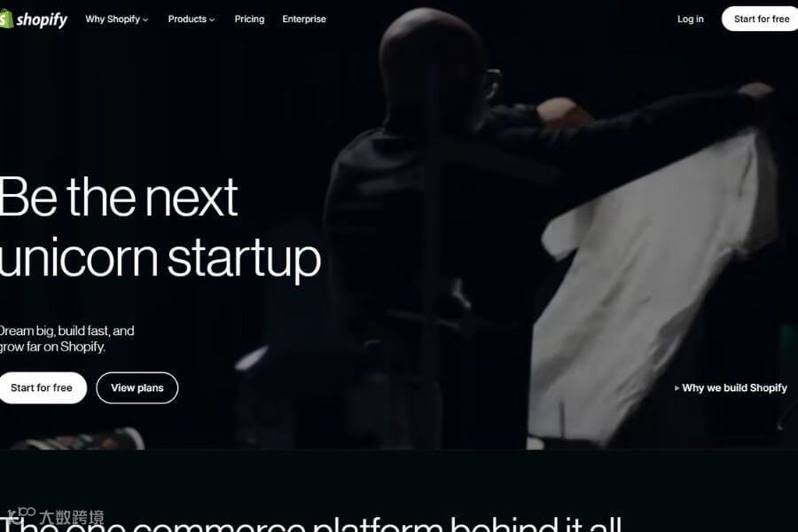Open the Enterprise page

click(304, 19)
